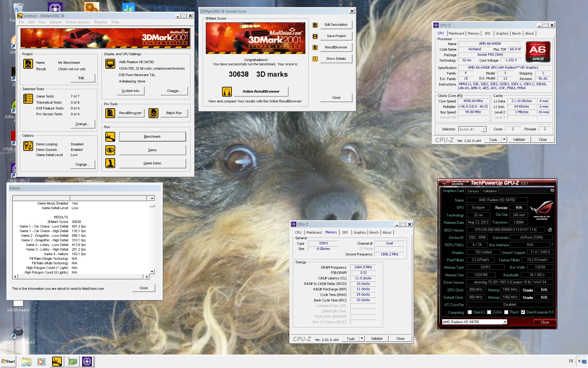Screen dimensions: 588x368
Task: Click Change... under Options
Action: pos(82,164)
